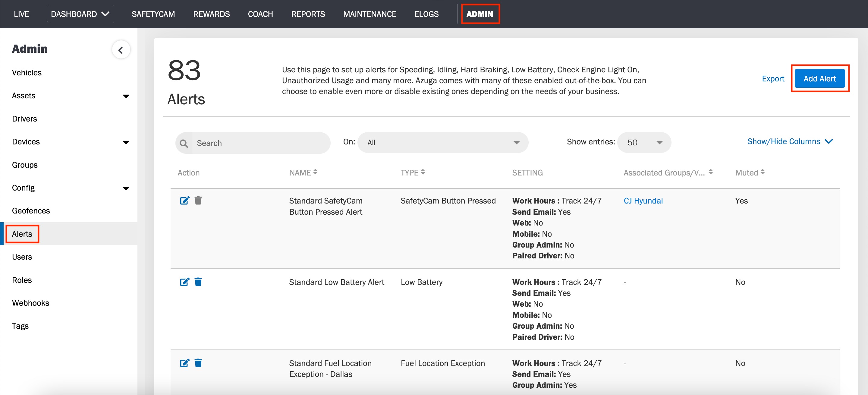Image resolution: width=868 pixels, height=395 pixels.
Task: Delete the Standard SafetyCam Button Pressed Alert
Action: (x=198, y=201)
